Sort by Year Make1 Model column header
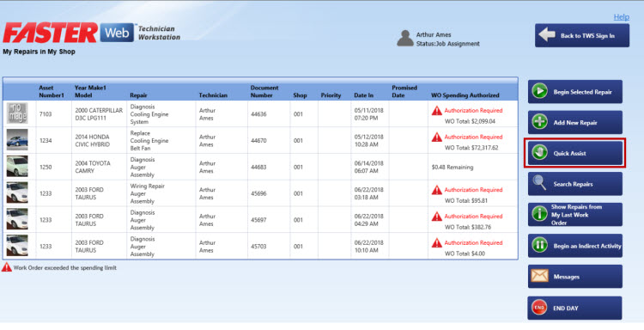 tap(90, 91)
